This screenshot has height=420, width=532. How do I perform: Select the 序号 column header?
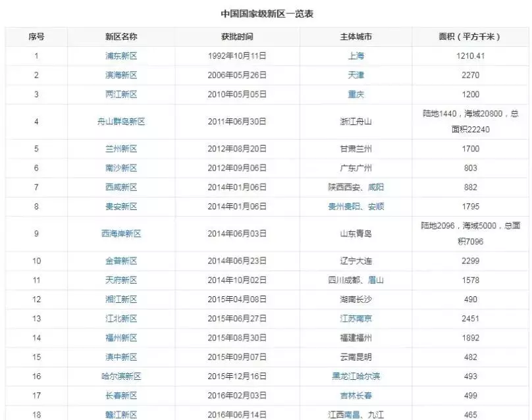click(36, 37)
